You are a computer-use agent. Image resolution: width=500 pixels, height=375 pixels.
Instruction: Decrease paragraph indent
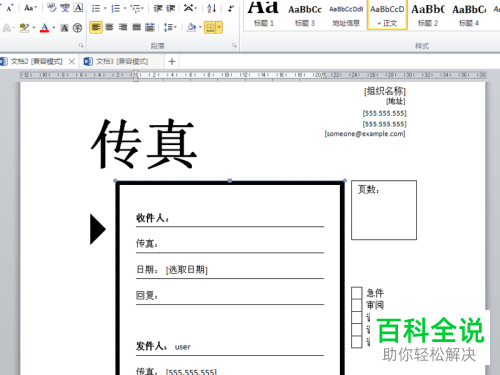(158, 8)
